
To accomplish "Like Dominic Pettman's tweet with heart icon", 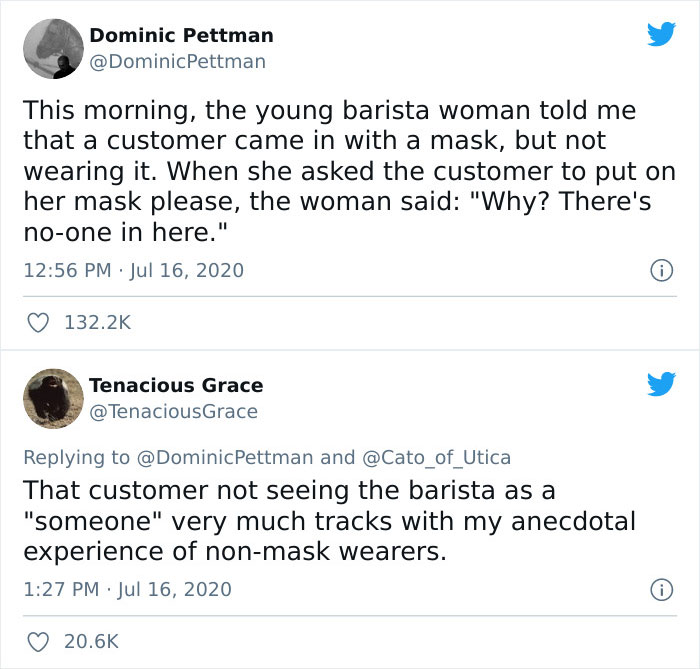I will coord(40,323).
